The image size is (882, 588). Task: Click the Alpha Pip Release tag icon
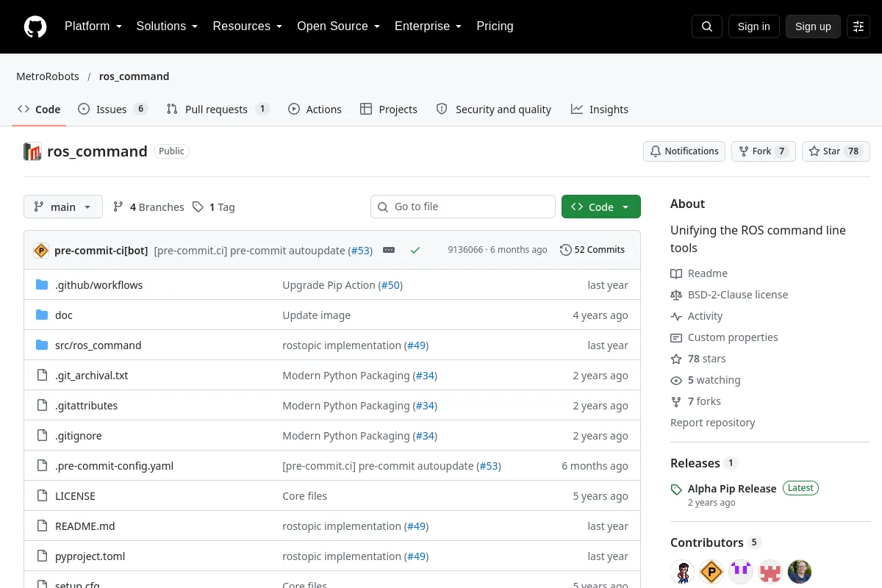[x=676, y=490]
